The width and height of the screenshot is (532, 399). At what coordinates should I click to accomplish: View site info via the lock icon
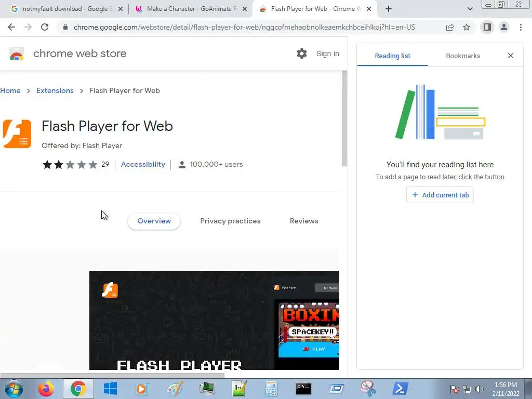(65, 27)
